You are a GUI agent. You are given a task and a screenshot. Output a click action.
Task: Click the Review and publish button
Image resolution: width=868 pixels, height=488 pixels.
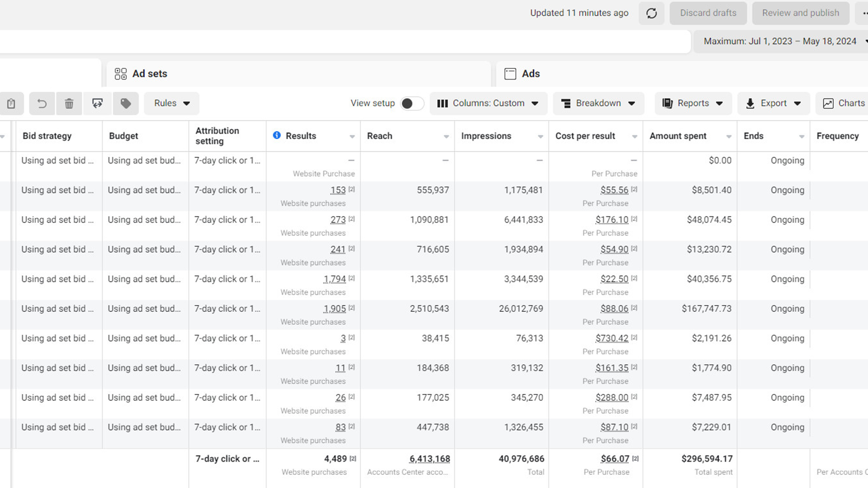(x=800, y=13)
